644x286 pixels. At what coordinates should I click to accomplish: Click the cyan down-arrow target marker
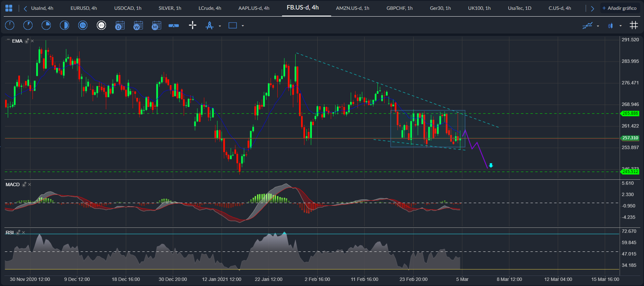pos(491,166)
